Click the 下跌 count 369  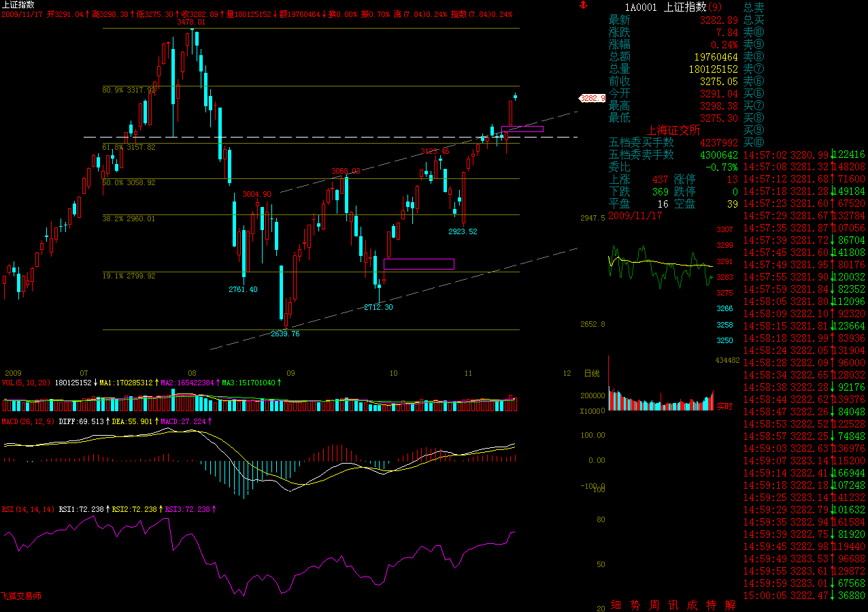[661, 191]
